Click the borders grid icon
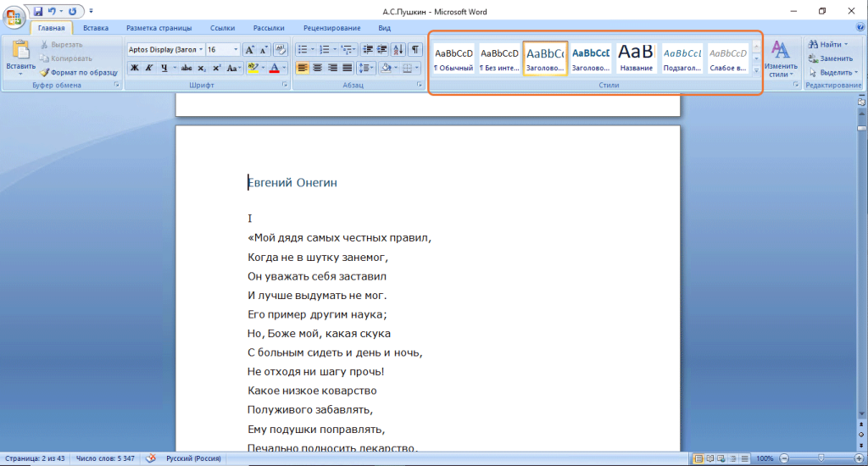The image size is (868, 466). coord(408,68)
